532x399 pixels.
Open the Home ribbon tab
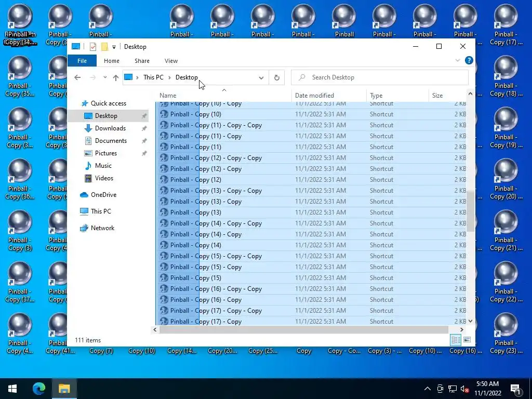112,61
